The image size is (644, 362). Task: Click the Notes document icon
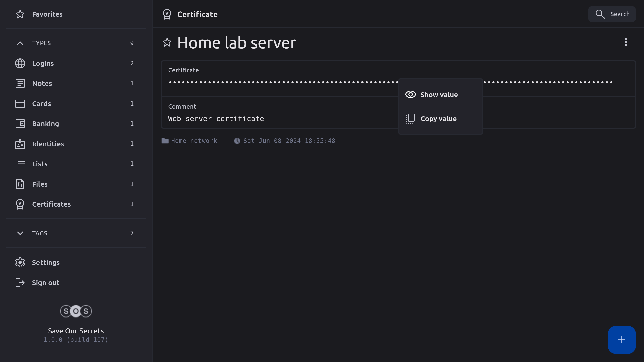pos(20,83)
